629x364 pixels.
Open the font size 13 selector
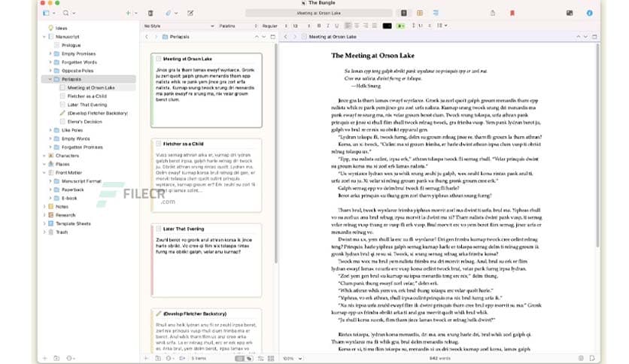[x=301, y=26]
